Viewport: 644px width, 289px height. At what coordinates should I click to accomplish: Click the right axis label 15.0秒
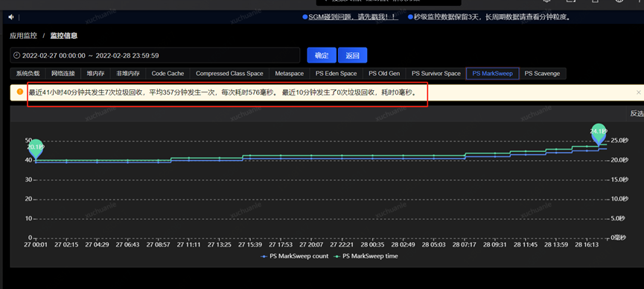coord(619,180)
